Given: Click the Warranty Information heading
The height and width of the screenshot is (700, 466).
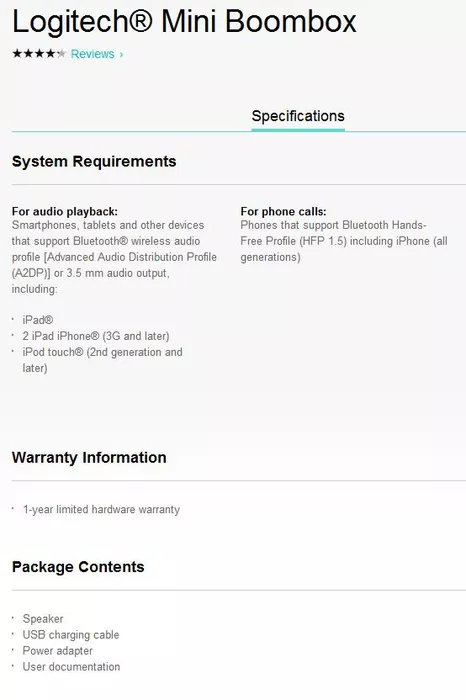Looking at the screenshot, I should (89, 458).
